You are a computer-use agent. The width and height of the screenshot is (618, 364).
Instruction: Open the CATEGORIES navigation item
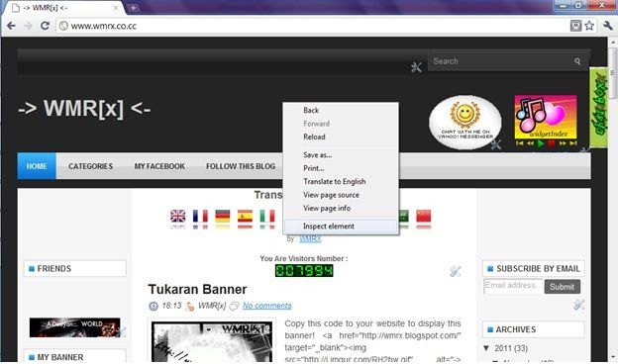click(91, 166)
